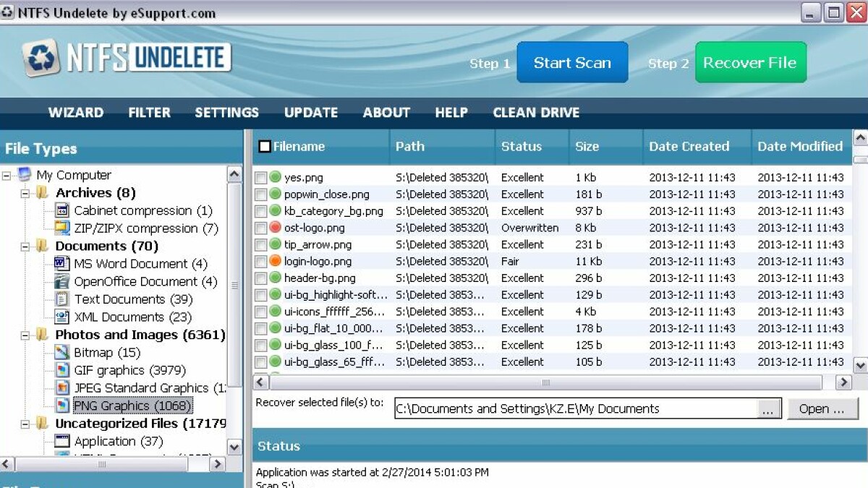
Task: Collapse the My Computer tree node
Action: pos(7,176)
